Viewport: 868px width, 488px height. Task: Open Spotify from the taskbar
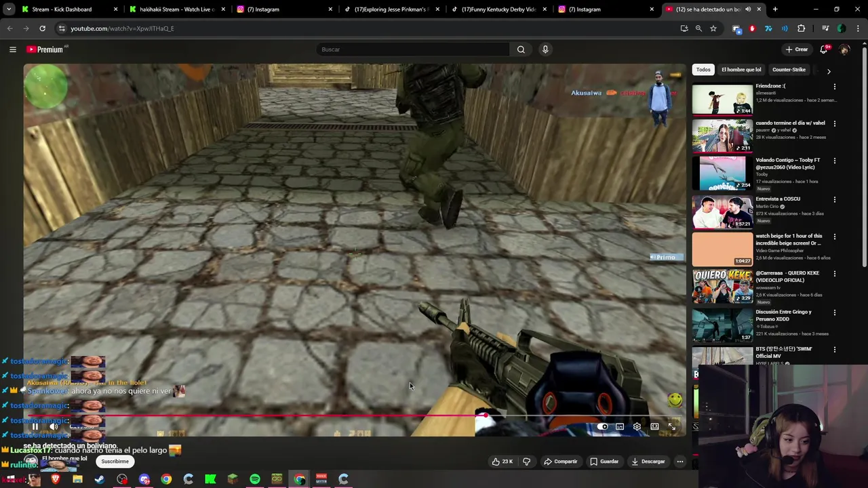point(255,479)
